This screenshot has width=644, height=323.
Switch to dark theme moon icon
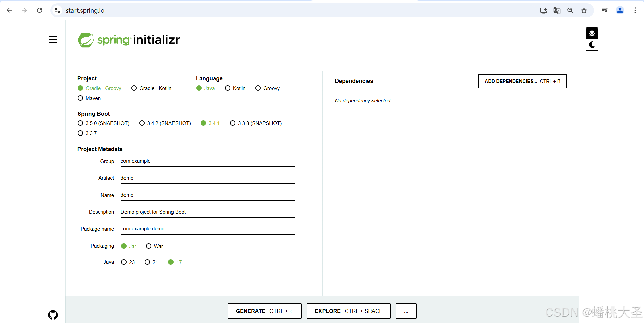(592, 45)
